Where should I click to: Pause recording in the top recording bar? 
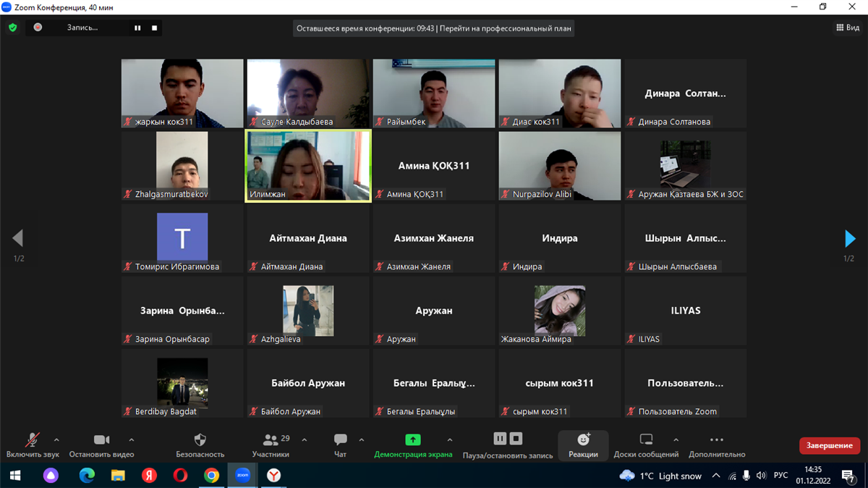(137, 28)
